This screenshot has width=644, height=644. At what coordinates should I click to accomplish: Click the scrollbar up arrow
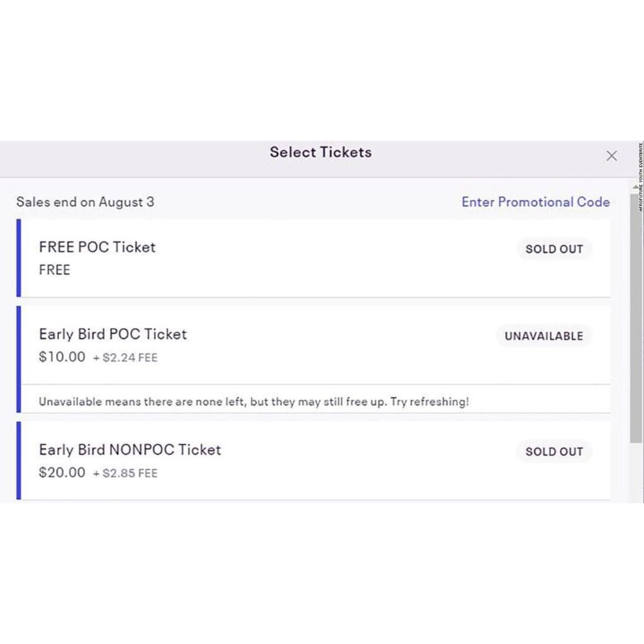[636, 188]
